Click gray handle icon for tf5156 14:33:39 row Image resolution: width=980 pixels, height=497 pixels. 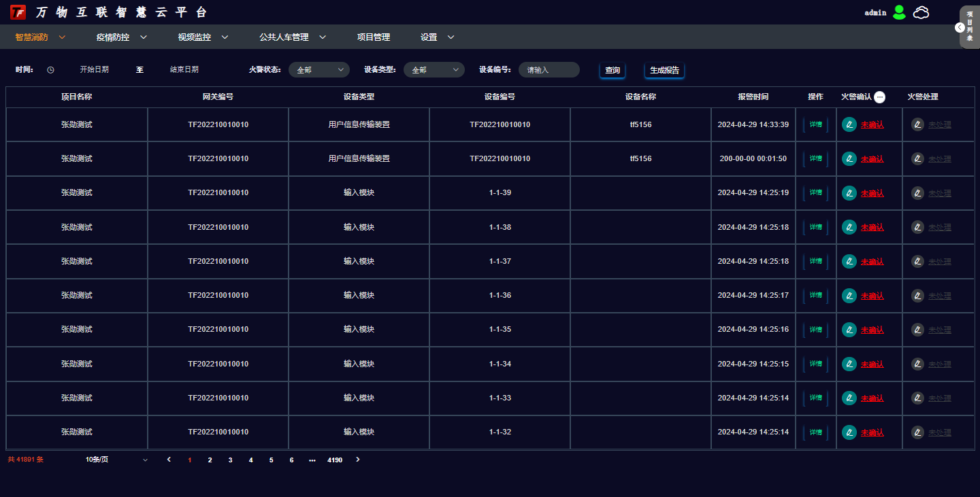point(918,124)
